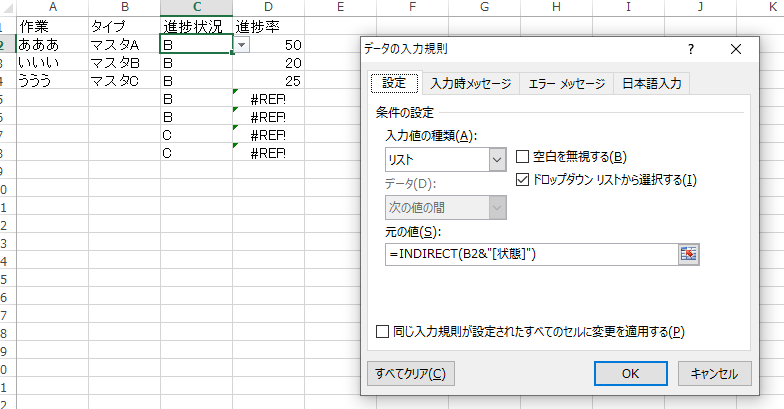This screenshot has height=409, width=784.
Task: Expand the 入力値の種類 combo box showing リスト
Action: pos(446,160)
